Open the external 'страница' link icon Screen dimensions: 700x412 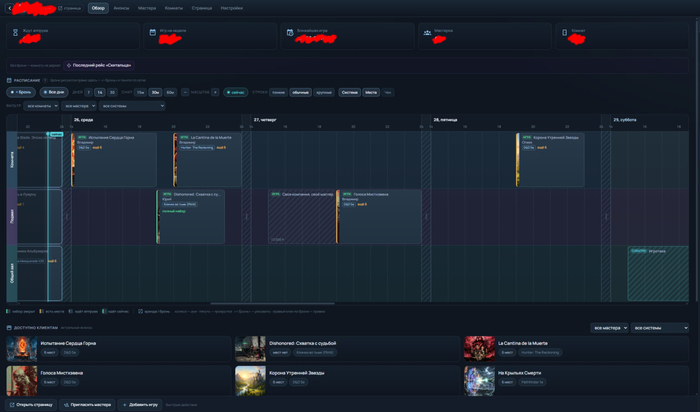coord(61,8)
